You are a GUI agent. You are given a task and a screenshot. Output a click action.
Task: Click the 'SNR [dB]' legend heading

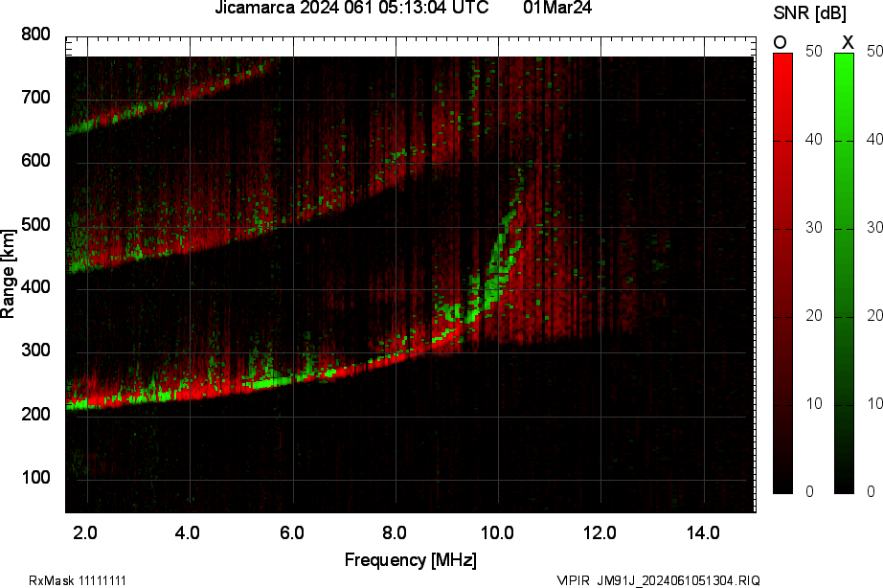(810, 13)
